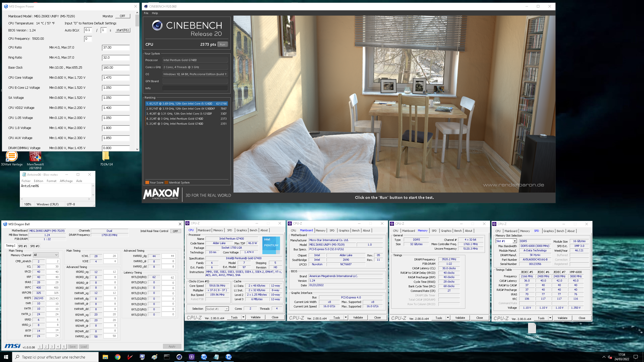
Task: Click the search magnifier icon in taskbar
Action: click(x=17, y=357)
